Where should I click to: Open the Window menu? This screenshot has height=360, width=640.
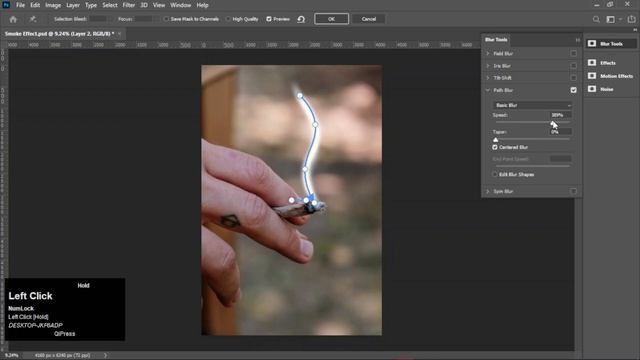point(180,5)
